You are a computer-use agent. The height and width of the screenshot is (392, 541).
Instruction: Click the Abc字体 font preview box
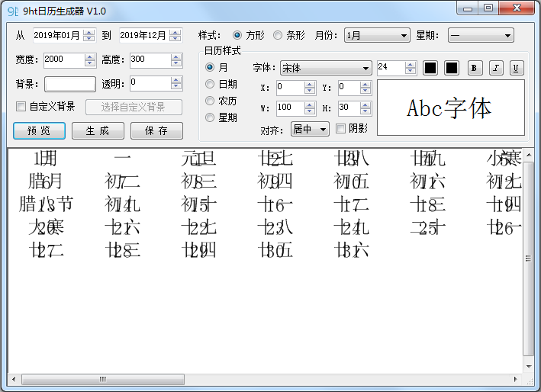(x=451, y=108)
